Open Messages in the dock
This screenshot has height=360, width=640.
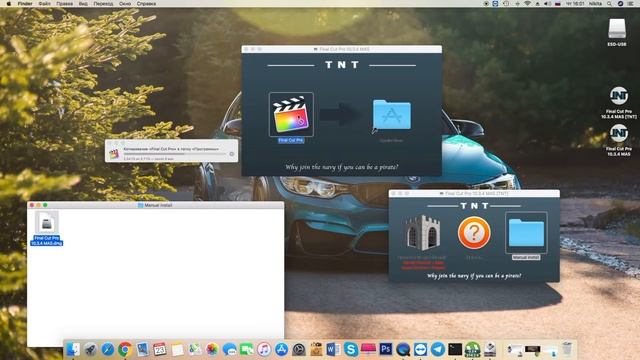[x=229, y=349]
